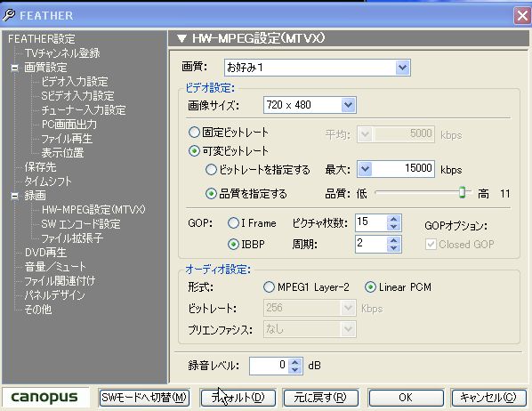Select 録画 in settings tree
532x411 pixels.
click(x=35, y=196)
